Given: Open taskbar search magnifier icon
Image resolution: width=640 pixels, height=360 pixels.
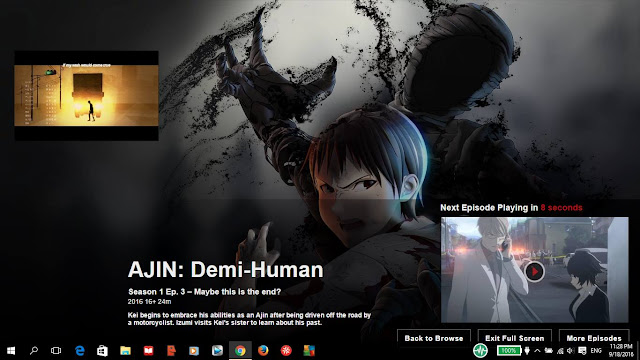Looking at the screenshot, I should click(34, 351).
